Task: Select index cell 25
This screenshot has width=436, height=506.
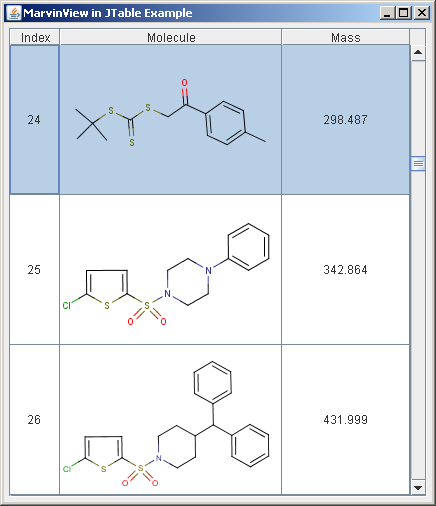Action: point(35,270)
